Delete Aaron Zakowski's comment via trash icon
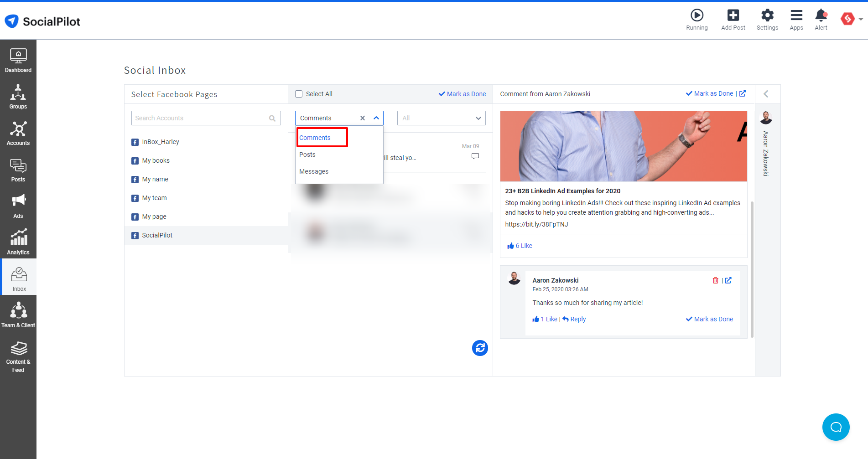This screenshot has height=459, width=868. pos(715,280)
